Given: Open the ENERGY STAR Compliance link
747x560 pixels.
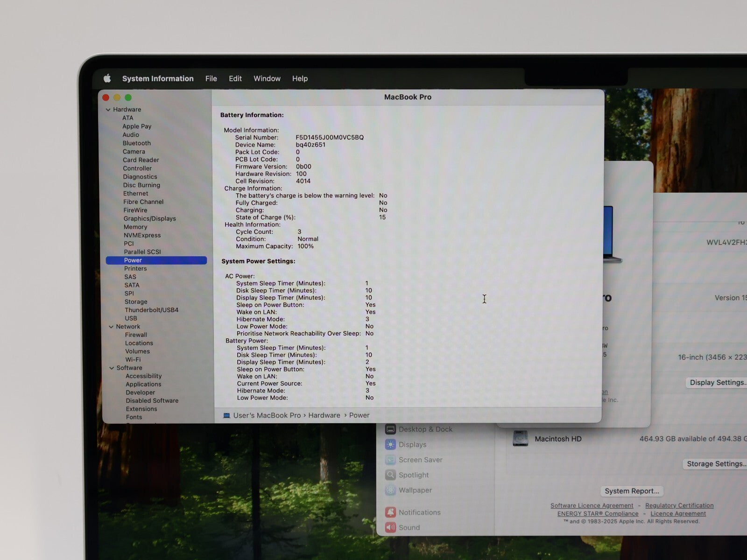Looking at the screenshot, I should (598, 514).
